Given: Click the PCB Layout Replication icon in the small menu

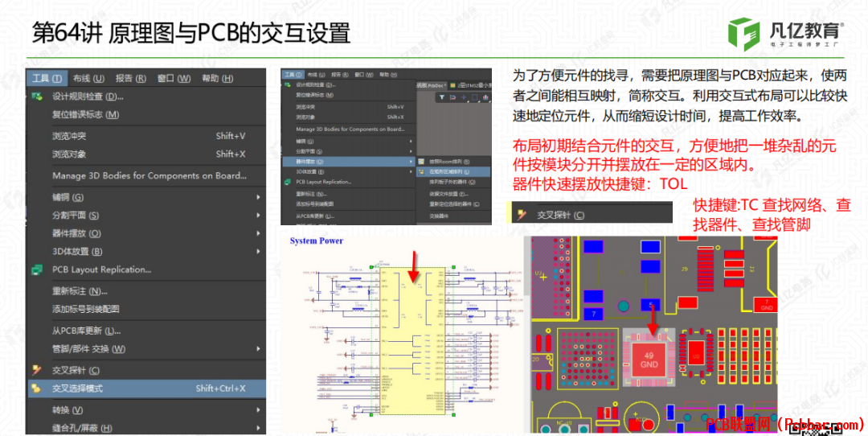Looking at the screenshot, I should click(287, 182).
